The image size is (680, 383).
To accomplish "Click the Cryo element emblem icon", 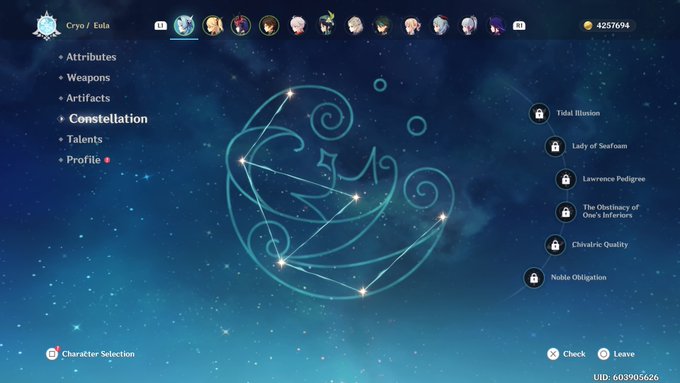I will [x=46, y=26].
